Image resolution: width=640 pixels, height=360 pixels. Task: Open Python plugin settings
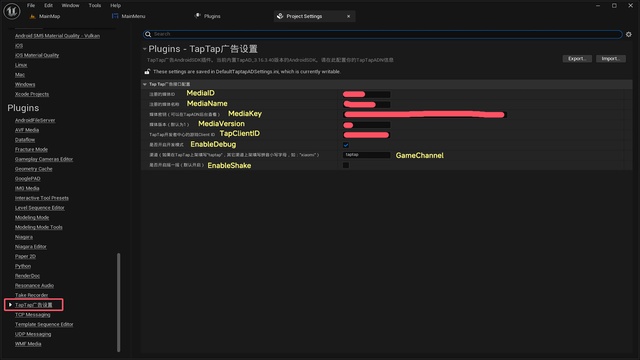tap(23, 266)
